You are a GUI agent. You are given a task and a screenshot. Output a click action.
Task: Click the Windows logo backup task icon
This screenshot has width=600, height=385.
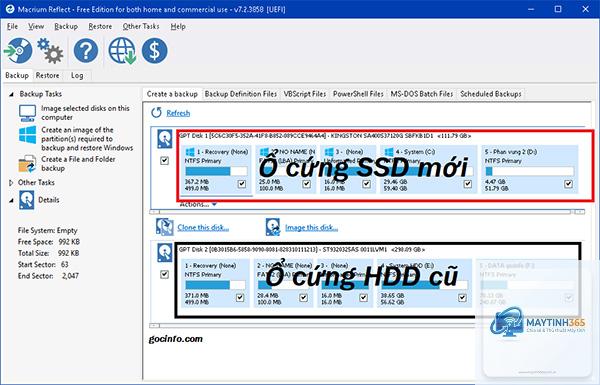coord(28,135)
